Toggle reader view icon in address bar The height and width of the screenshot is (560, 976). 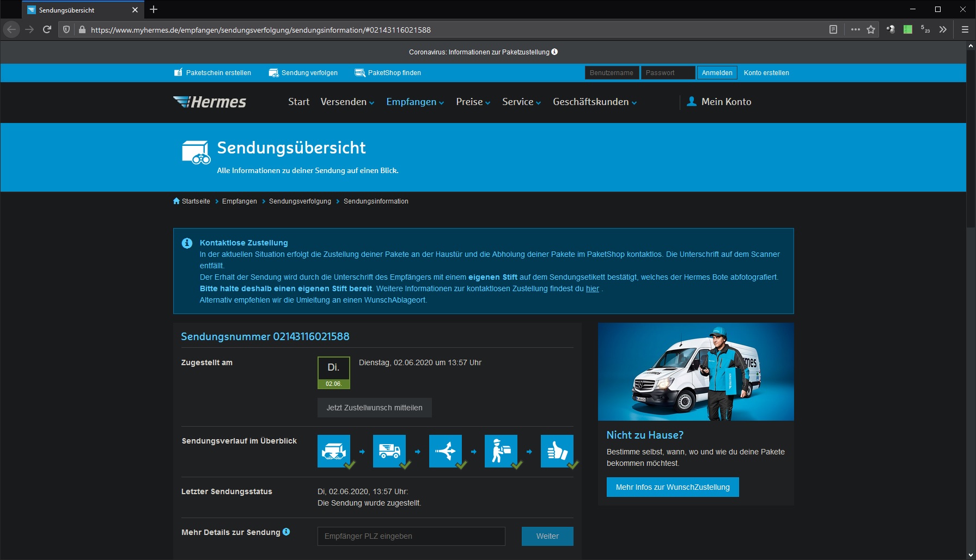pyautogui.click(x=833, y=29)
